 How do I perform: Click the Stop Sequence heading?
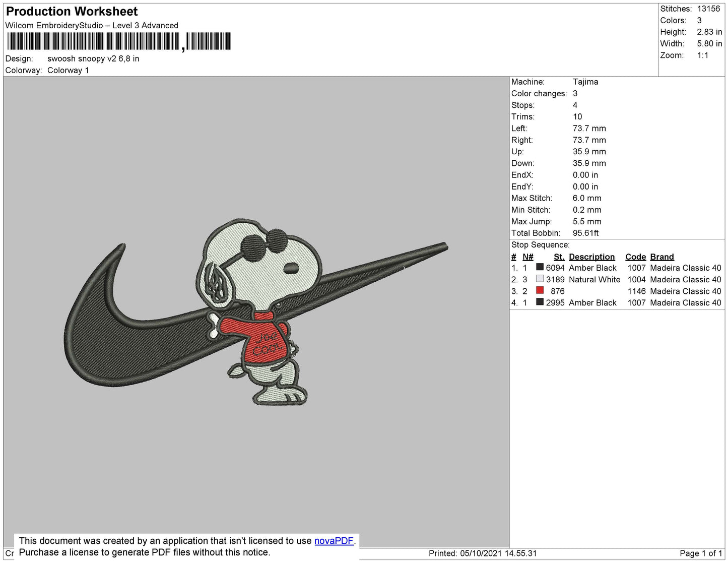(x=540, y=245)
